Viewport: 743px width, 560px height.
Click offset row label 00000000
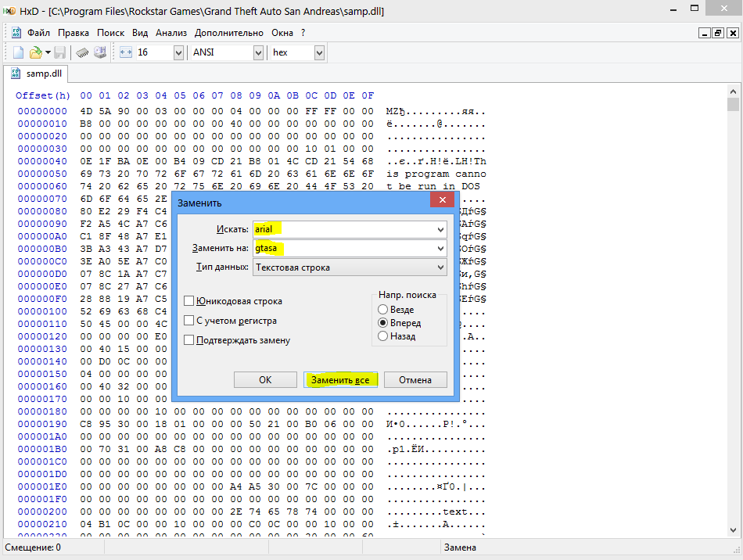43,111
